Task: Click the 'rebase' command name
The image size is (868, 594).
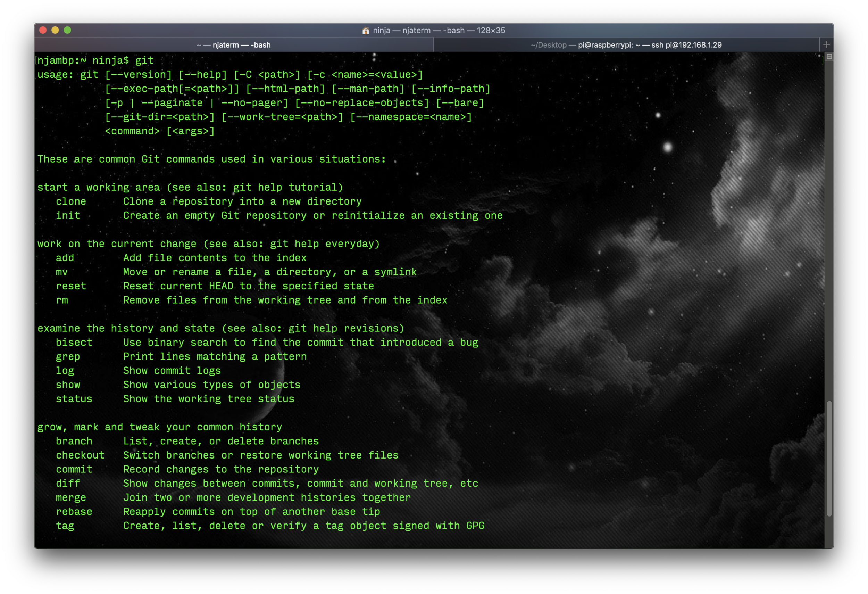Action: point(74,512)
